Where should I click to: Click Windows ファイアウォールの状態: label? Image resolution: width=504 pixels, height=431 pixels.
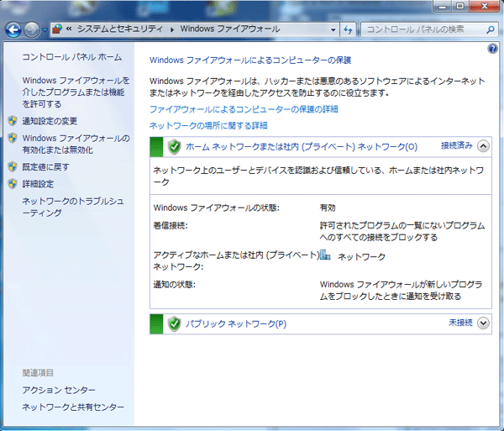point(217,208)
